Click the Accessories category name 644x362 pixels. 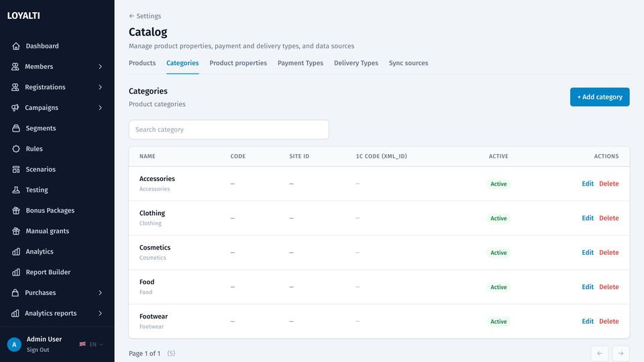click(157, 178)
